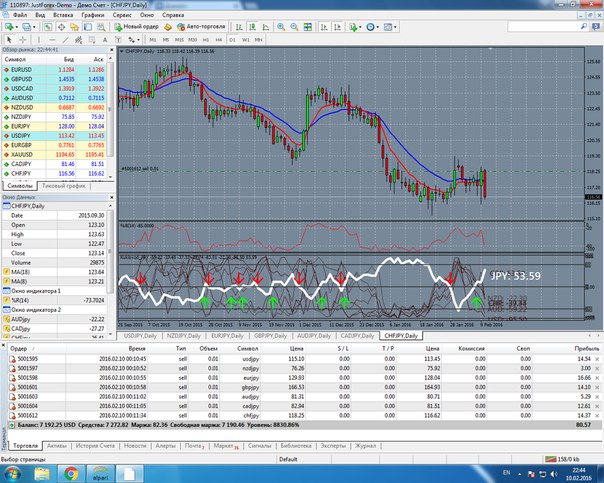
Task: Open the new chart dropdown arrow
Action: coord(17,27)
